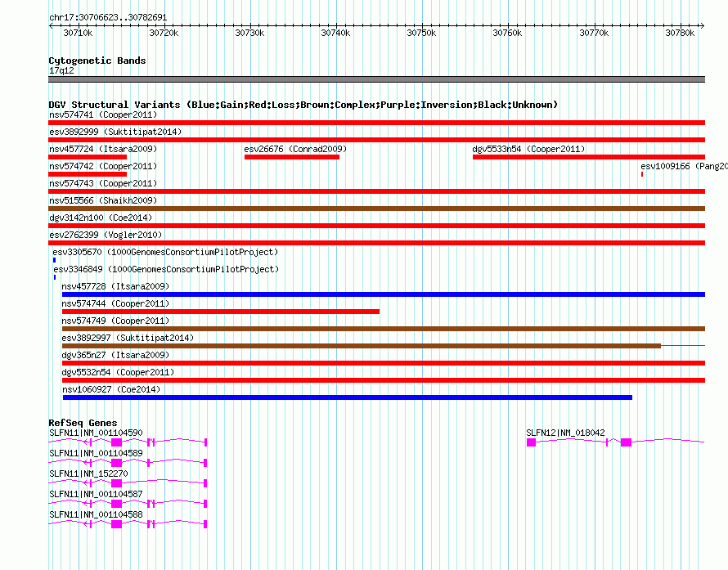Click the ruler's right scroll arrow

pos(702,26)
